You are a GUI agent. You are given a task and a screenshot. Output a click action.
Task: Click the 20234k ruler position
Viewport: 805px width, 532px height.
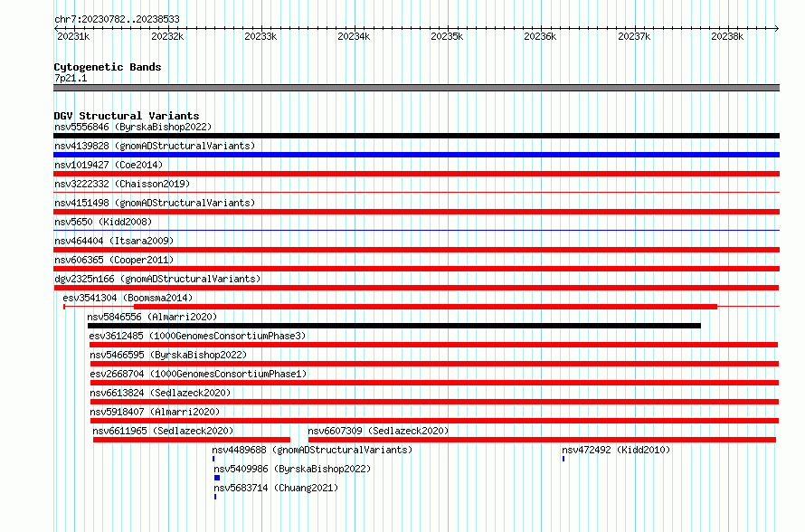coord(354,36)
